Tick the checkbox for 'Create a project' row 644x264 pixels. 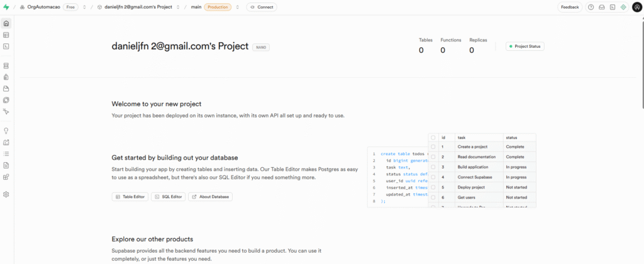pos(433,146)
